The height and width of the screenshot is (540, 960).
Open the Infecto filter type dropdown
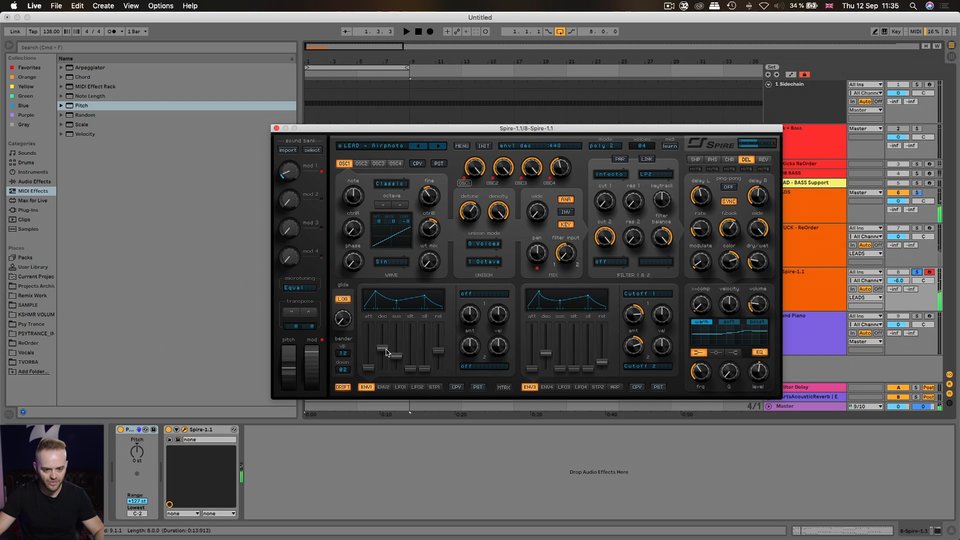tap(610, 174)
